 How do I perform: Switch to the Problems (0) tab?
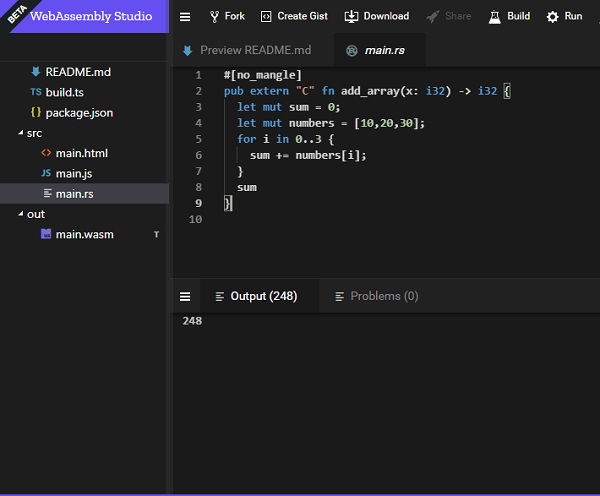(x=377, y=297)
